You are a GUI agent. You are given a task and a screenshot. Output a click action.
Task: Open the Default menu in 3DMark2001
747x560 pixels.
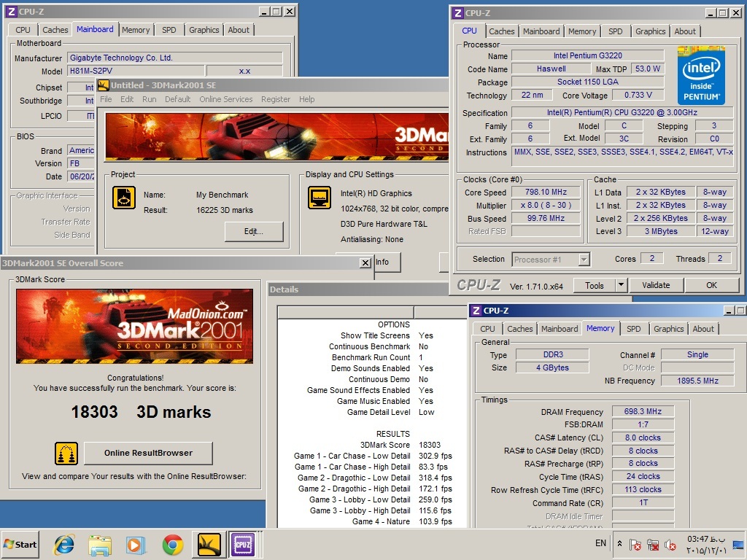point(178,99)
